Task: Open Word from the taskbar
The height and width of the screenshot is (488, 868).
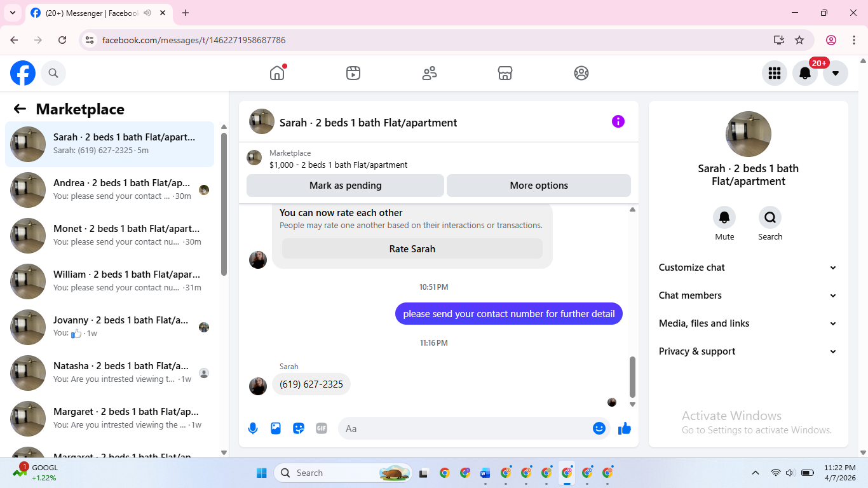Action: tap(485, 473)
